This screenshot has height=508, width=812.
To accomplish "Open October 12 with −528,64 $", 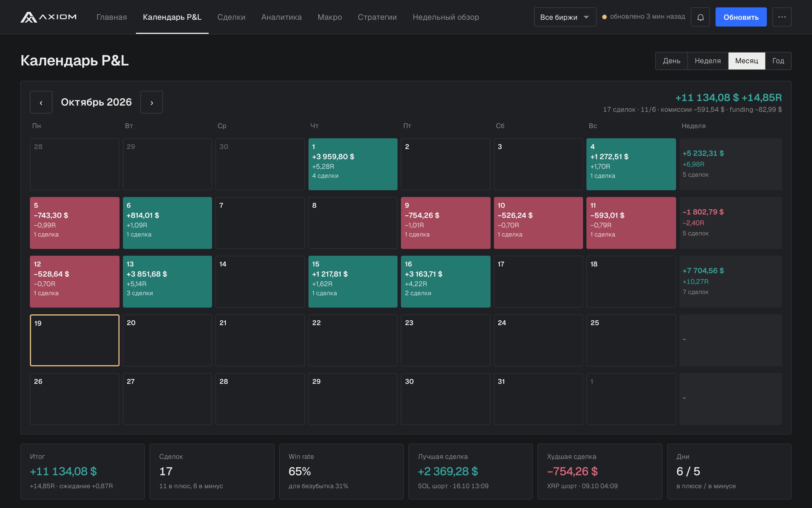I will coord(74,282).
